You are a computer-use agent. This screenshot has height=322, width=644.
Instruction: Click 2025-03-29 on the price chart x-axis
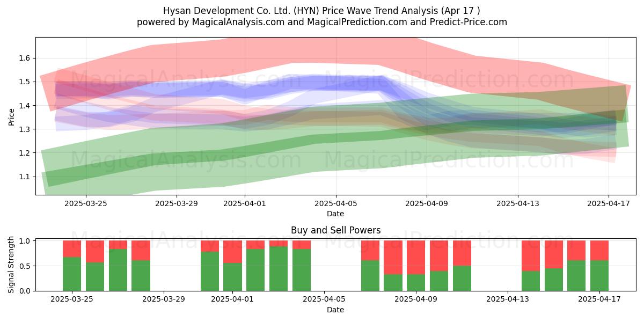coord(177,203)
